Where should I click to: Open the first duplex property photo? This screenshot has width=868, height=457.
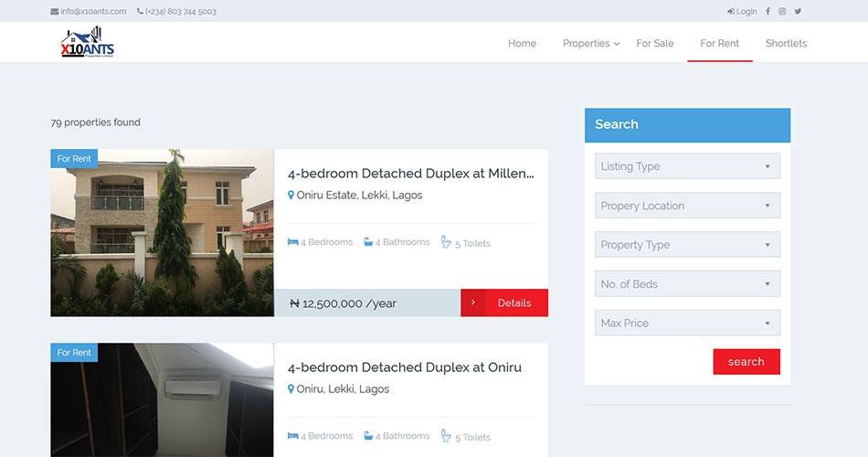point(162,233)
